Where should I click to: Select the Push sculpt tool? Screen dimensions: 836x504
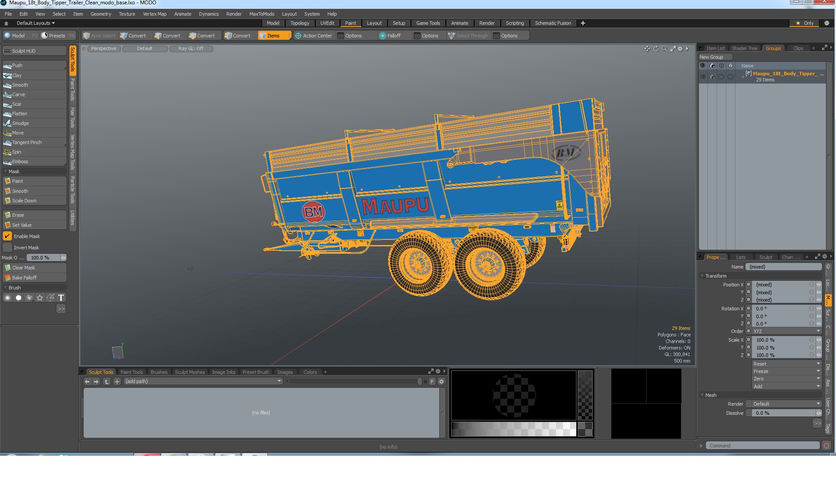pyautogui.click(x=34, y=65)
